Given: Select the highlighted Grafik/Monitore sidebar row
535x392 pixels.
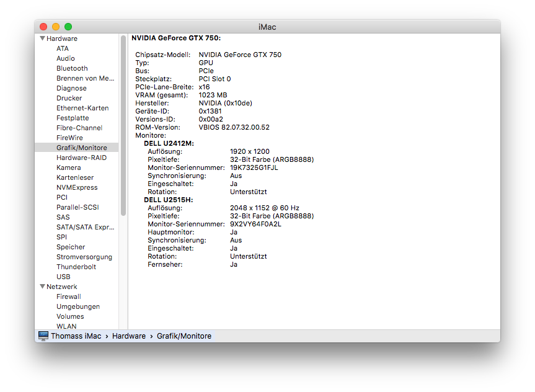Looking at the screenshot, I should point(77,148).
